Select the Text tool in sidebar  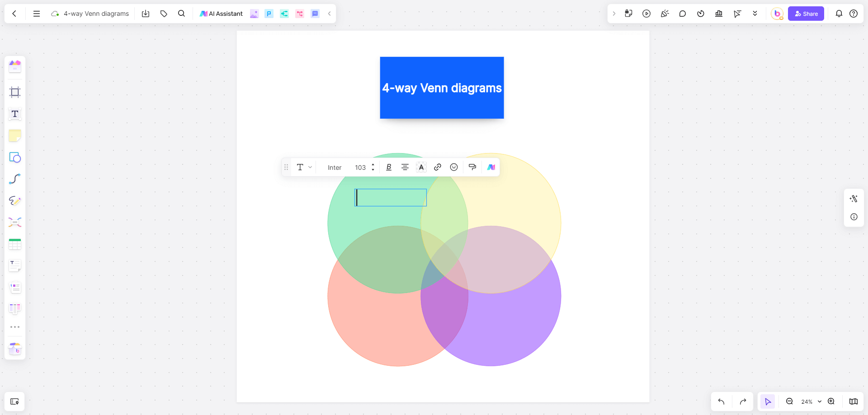15,114
